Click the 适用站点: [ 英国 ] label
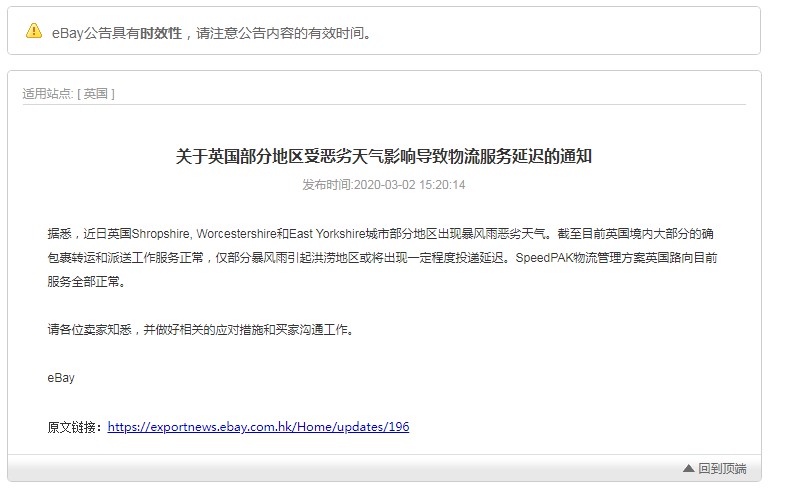The image size is (811, 497). coord(68,94)
